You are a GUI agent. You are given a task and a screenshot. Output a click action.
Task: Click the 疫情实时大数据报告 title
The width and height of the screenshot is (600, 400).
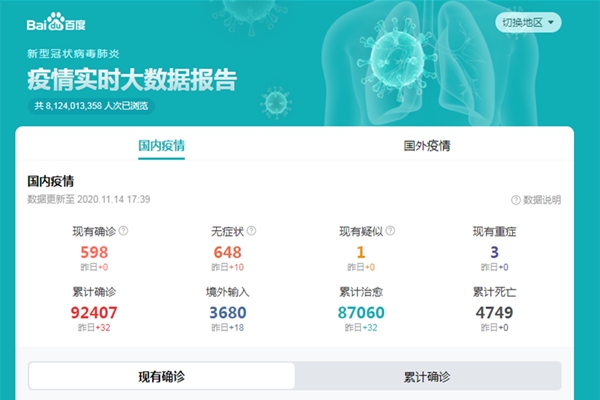[x=132, y=80]
